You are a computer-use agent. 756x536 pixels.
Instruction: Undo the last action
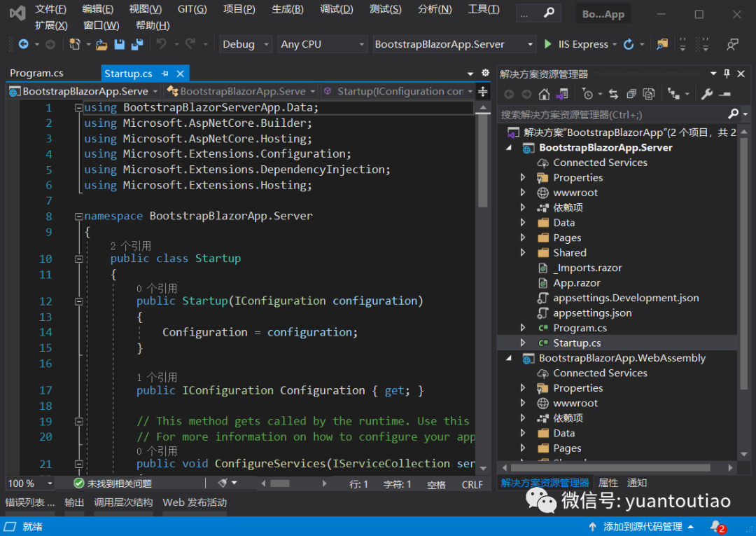161,44
